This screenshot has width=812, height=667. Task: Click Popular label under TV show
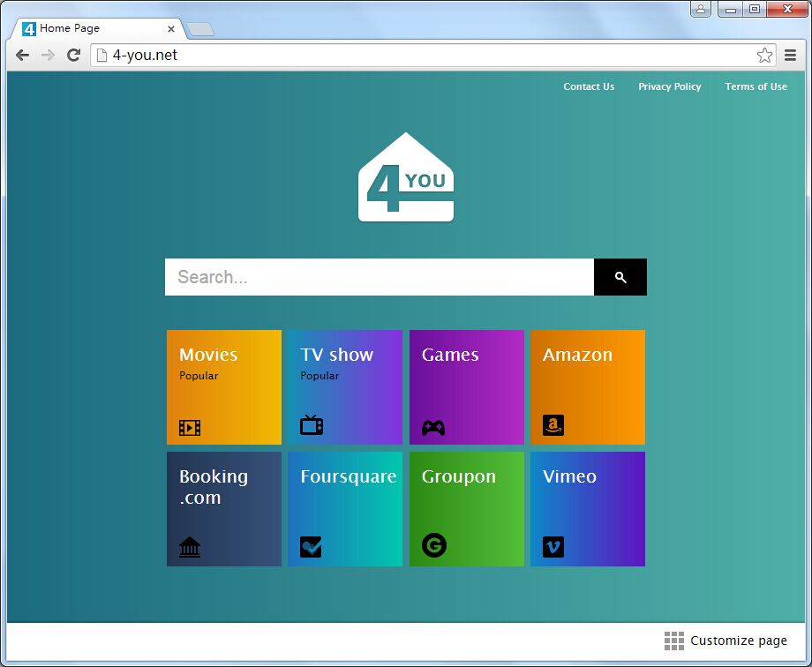tap(320, 376)
